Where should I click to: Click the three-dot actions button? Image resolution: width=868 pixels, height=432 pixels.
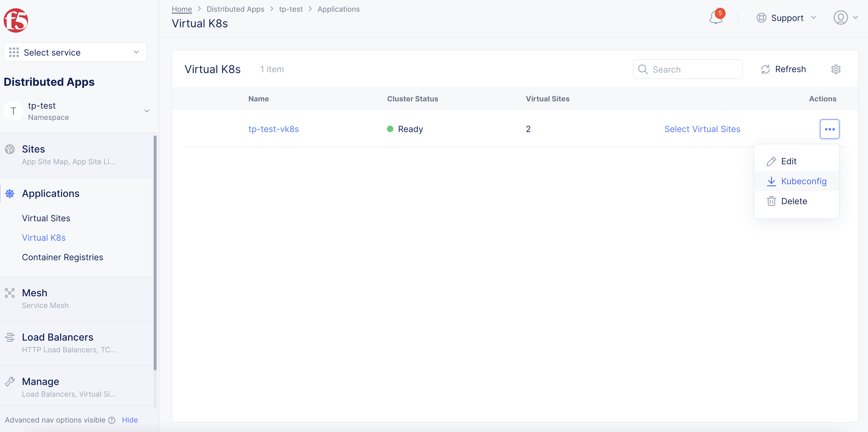pyautogui.click(x=829, y=129)
